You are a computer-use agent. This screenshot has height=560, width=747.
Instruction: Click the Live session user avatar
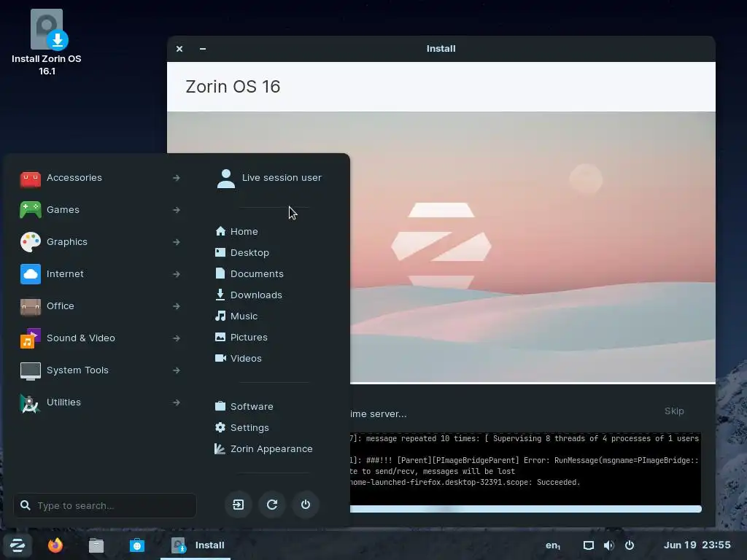(x=226, y=179)
